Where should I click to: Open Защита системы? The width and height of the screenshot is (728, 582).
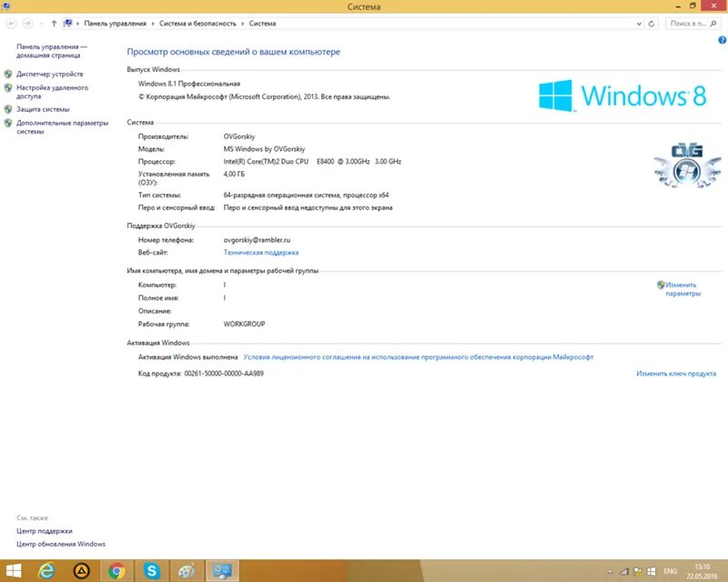(x=43, y=109)
